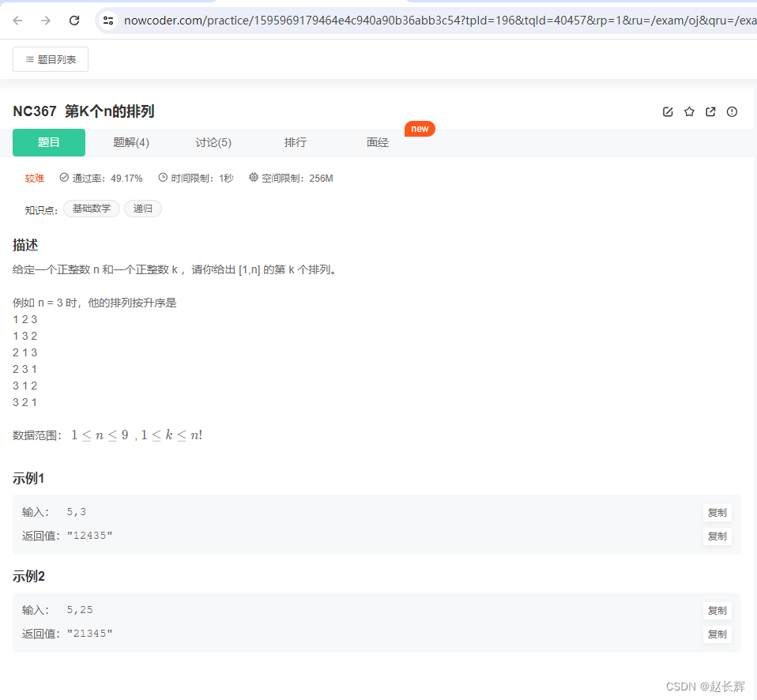The height and width of the screenshot is (700, 757).
Task: Click the 通过率: 49.17% text
Action: click(x=107, y=179)
